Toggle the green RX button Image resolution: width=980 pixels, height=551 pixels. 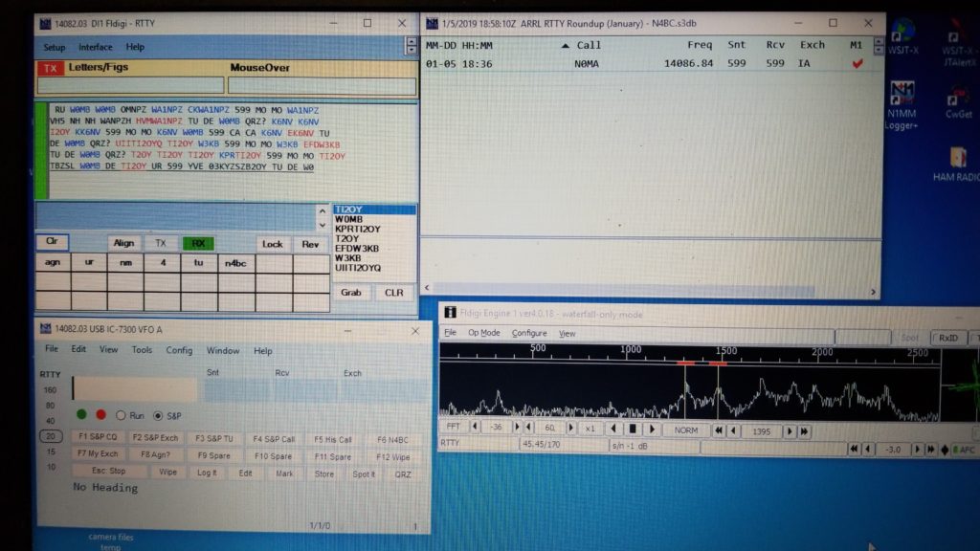pos(198,243)
